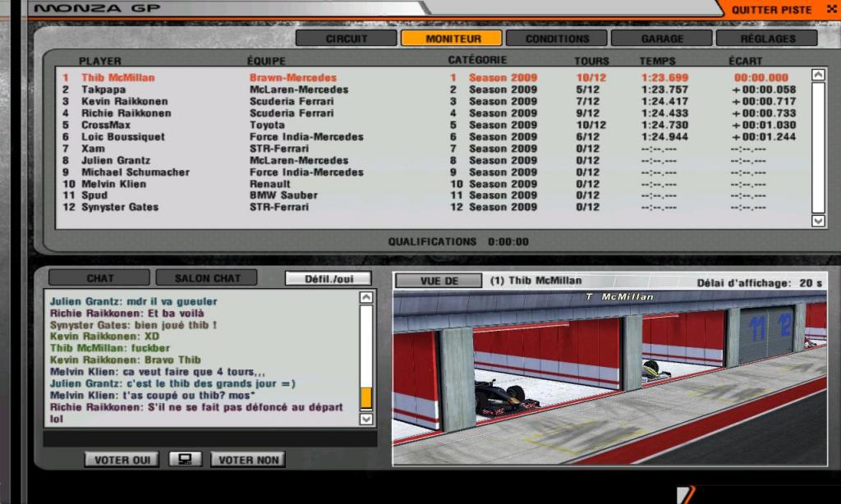Screen dimensions: 841x504
Task: Click chat message "mdr il va gueuler"
Action: point(172,301)
